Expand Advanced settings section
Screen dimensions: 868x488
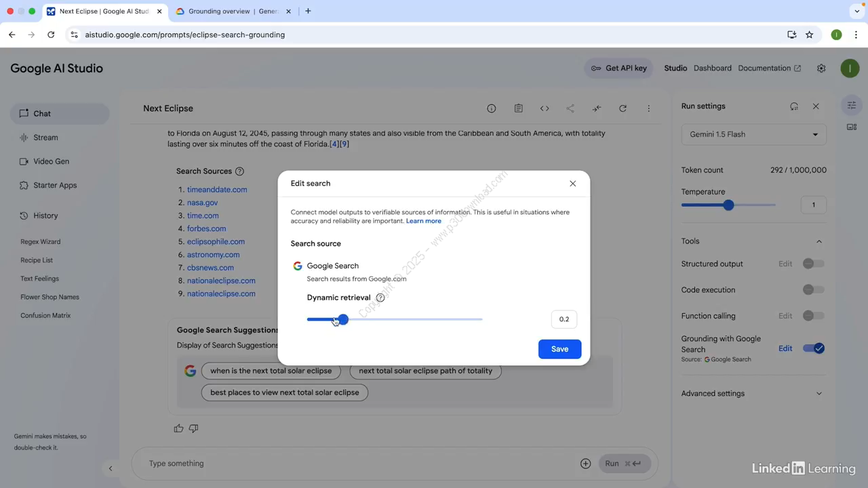753,393
